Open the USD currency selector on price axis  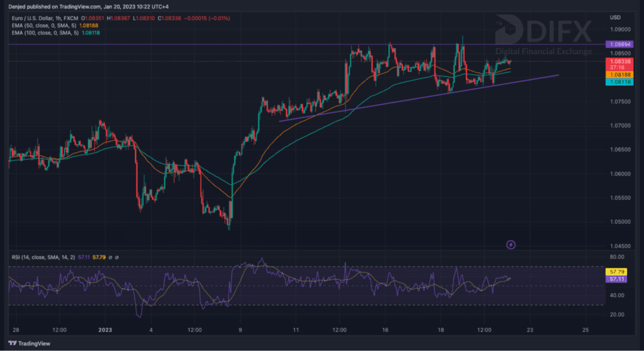coord(616,18)
